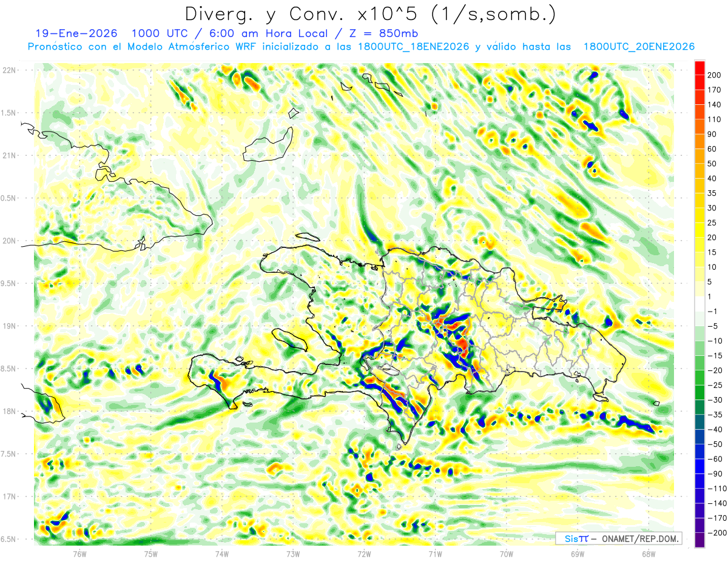Click the 75W longitude axis label
The height and width of the screenshot is (562, 728).
pos(151,554)
